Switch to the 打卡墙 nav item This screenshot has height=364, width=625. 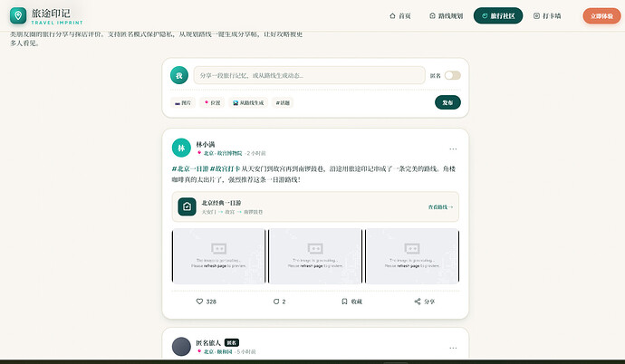pyautogui.click(x=547, y=16)
